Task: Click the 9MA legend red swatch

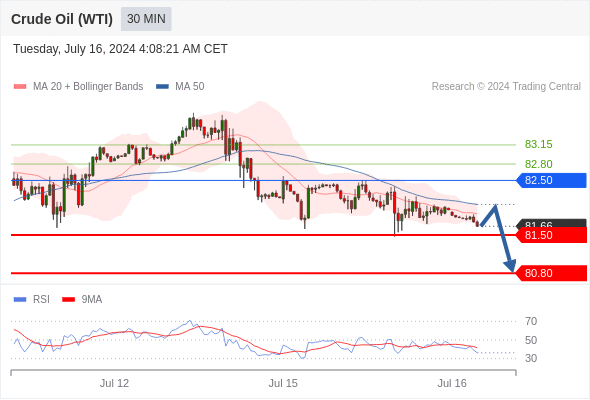Action: point(68,300)
